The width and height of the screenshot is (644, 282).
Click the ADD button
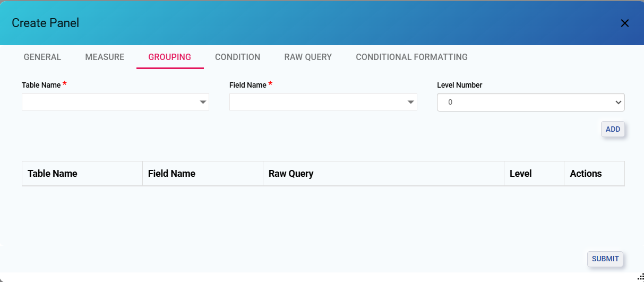pyautogui.click(x=613, y=129)
